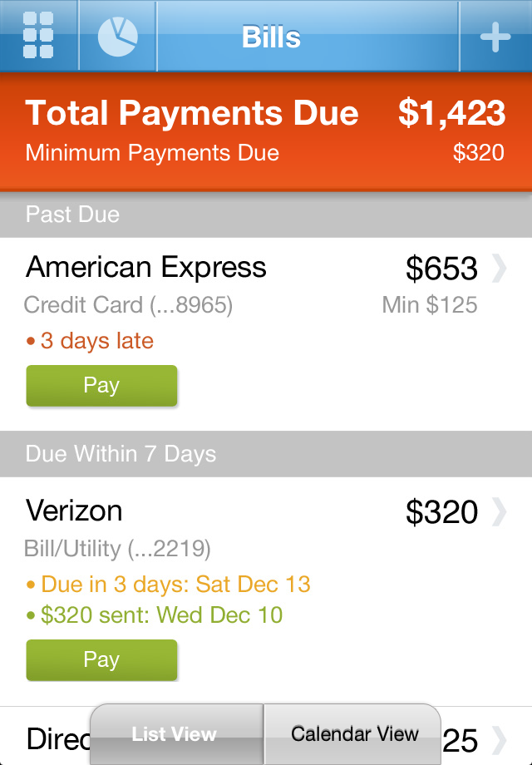Open the Verizon bill name

click(74, 511)
